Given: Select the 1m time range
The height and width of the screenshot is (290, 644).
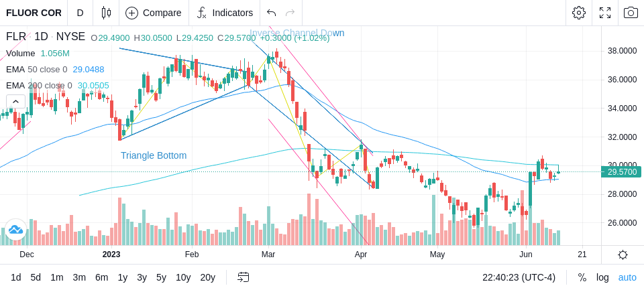Looking at the screenshot, I should click(x=56, y=277).
